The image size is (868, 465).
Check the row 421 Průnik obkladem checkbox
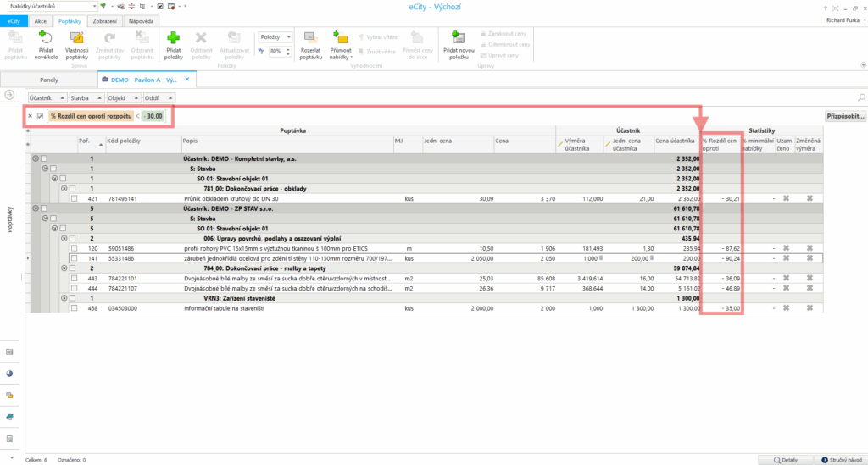(75, 198)
